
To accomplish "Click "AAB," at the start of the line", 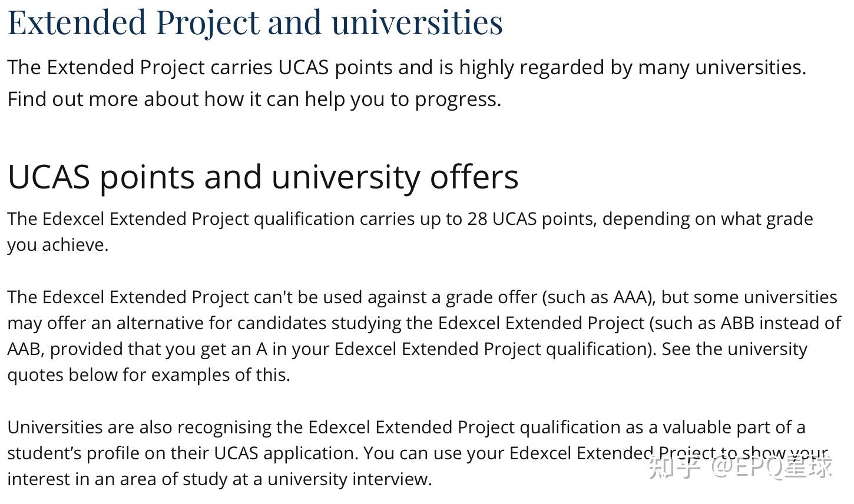I will [26, 349].
